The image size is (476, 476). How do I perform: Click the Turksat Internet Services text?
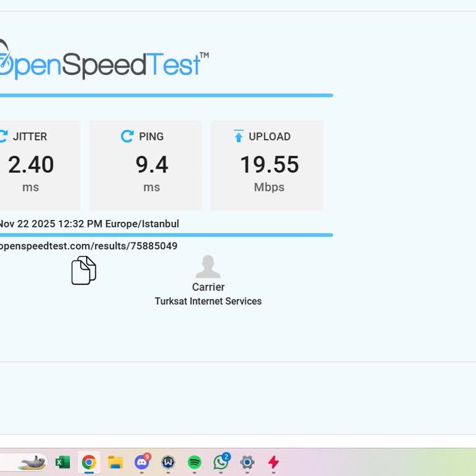point(208,301)
